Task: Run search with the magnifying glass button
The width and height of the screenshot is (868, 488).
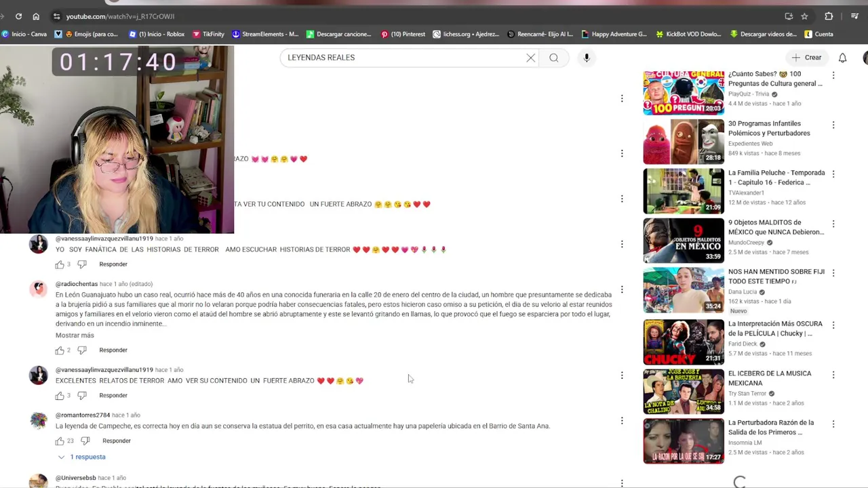Action: click(554, 58)
